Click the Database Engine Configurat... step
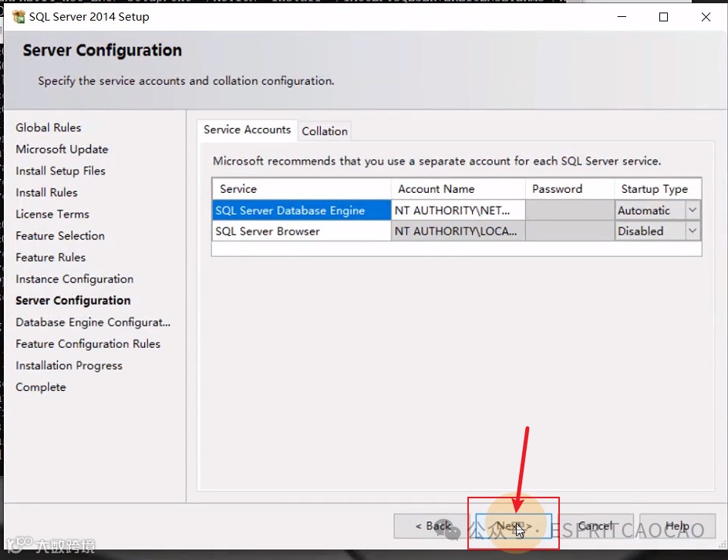The height and width of the screenshot is (560, 728). 93,322
